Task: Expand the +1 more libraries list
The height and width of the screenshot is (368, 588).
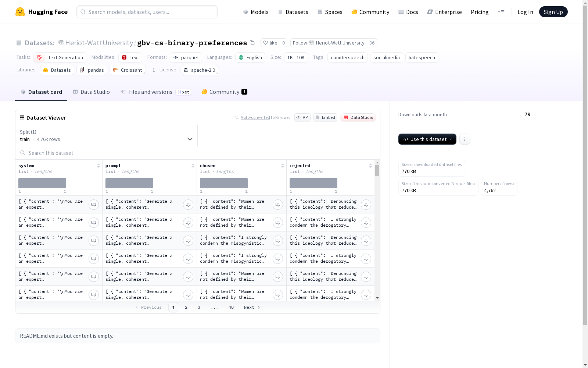Action: coord(152,70)
